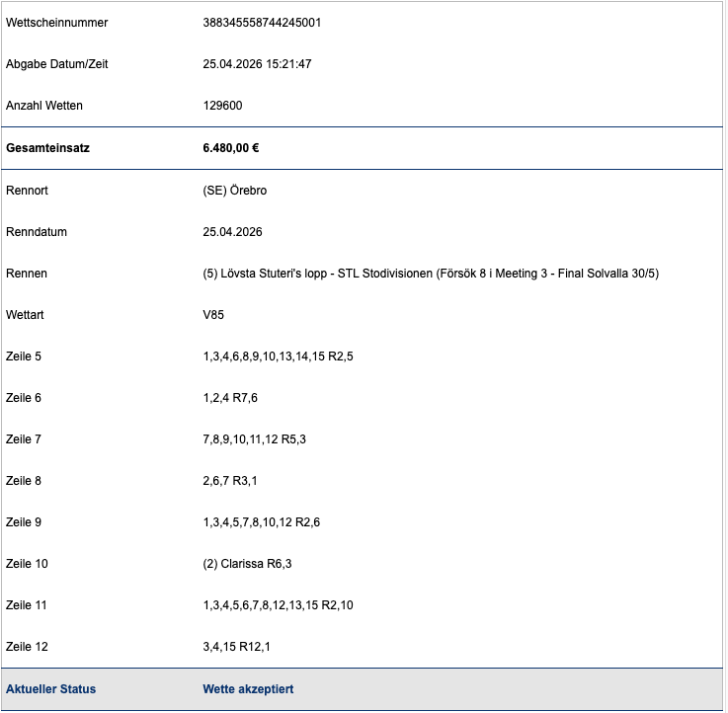Click the Zeile 8 selection 2,6,7 R3,1
This screenshot has height=713, width=728.
click(231, 481)
